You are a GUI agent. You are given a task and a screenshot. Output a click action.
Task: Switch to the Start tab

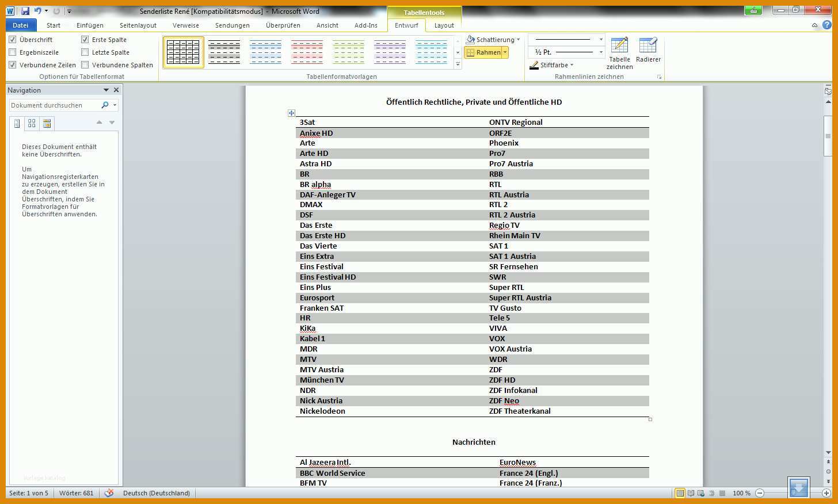54,25
